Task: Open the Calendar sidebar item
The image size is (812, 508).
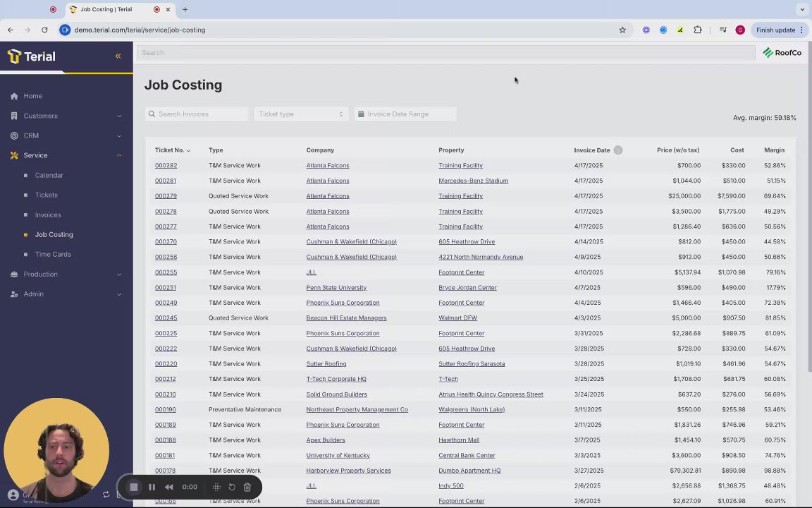Action: [x=49, y=175]
